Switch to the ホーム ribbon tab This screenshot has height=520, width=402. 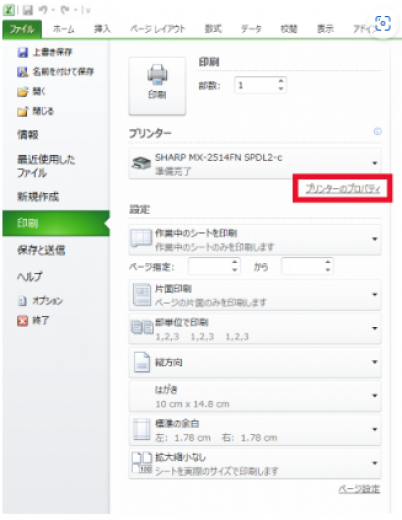click(x=63, y=29)
